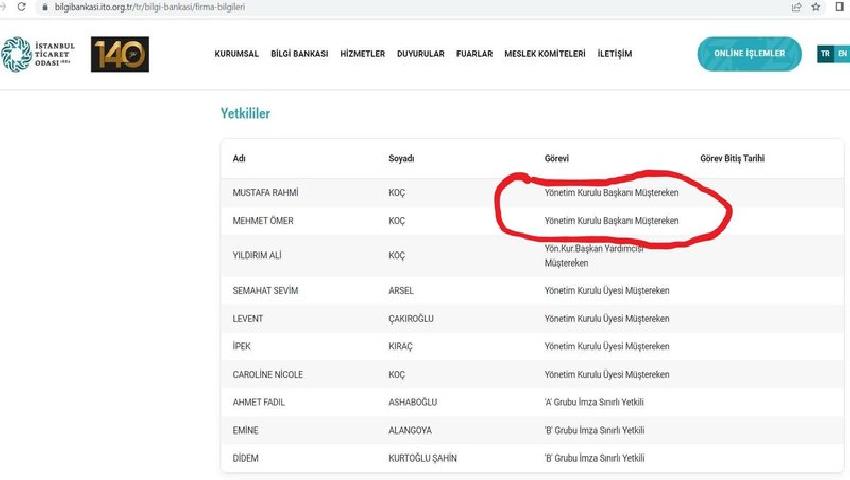Reload the page with the refresh icon
850x480 pixels.
(x=22, y=7)
